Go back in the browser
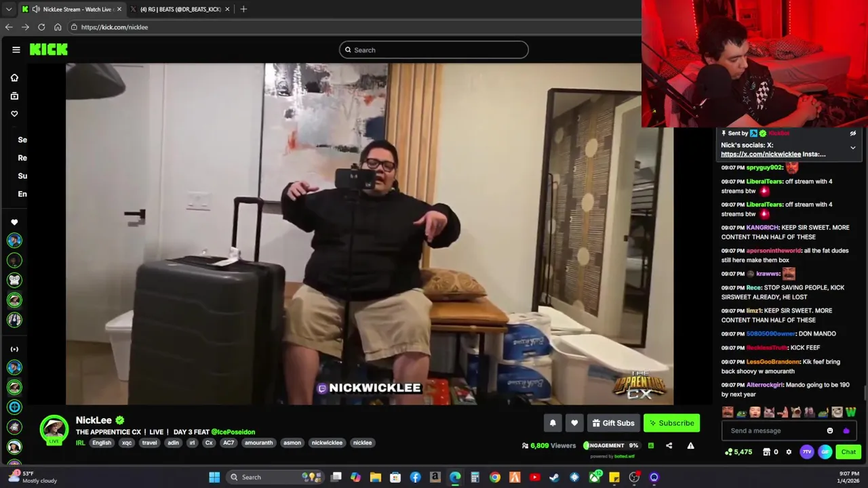 (9, 27)
